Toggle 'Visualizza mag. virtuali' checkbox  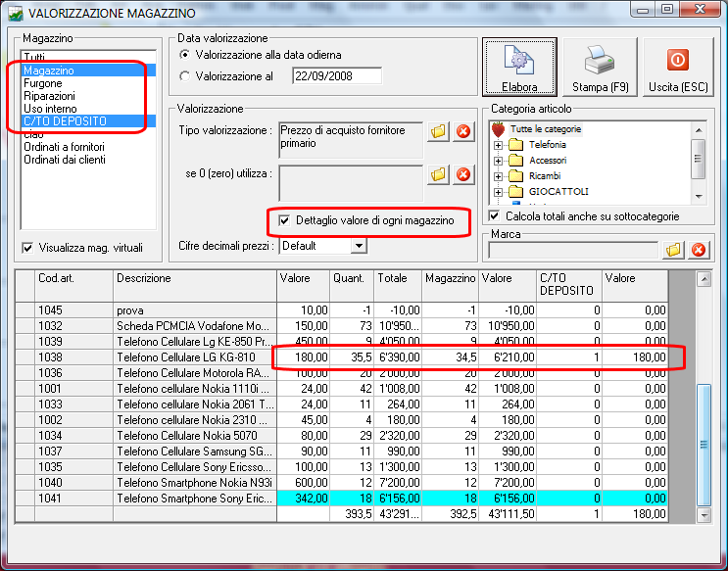click(27, 248)
